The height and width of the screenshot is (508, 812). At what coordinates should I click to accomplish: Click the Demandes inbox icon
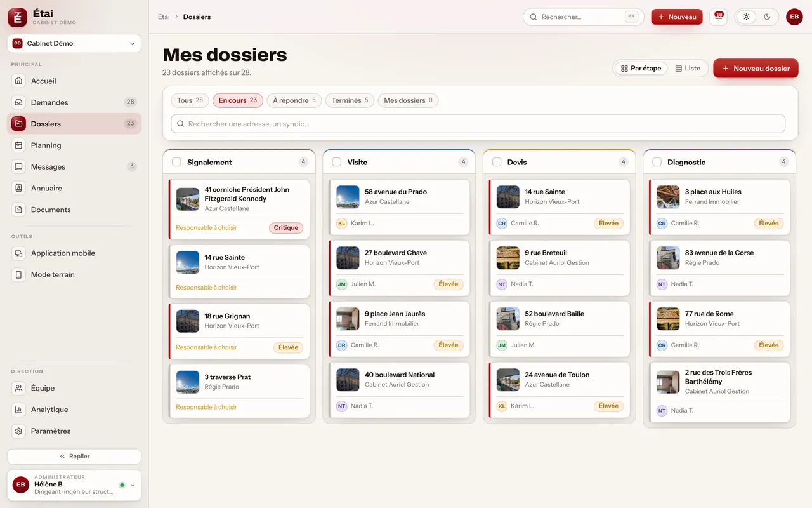[19, 102]
